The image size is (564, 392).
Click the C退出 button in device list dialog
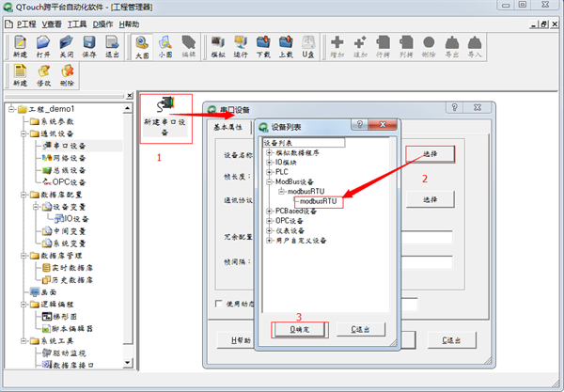click(365, 329)
